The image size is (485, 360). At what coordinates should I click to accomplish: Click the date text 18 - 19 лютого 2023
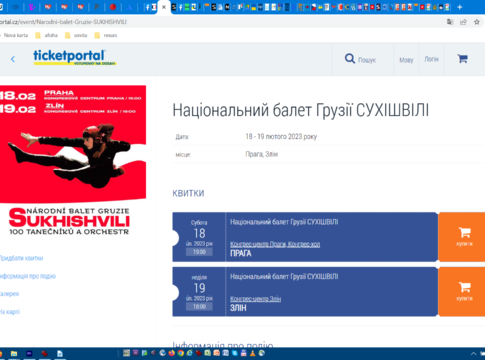tap(281, 137)
